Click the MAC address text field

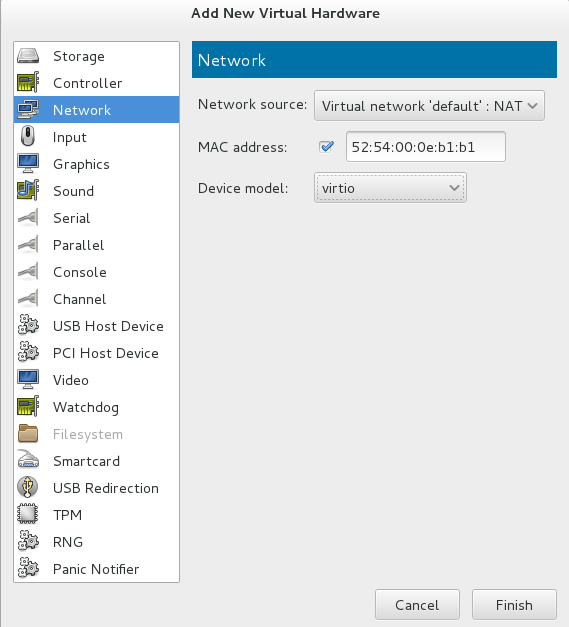click(x=426, y=147)
